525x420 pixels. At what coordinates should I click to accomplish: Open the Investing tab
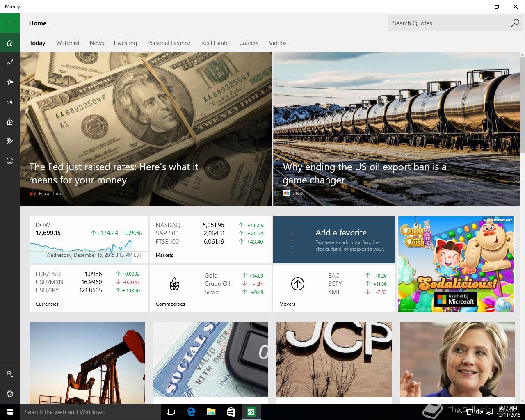(x=126, y=43)
